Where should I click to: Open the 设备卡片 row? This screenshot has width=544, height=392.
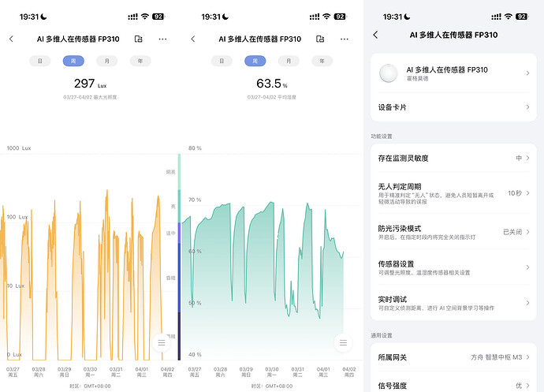[x=454, y=107]
